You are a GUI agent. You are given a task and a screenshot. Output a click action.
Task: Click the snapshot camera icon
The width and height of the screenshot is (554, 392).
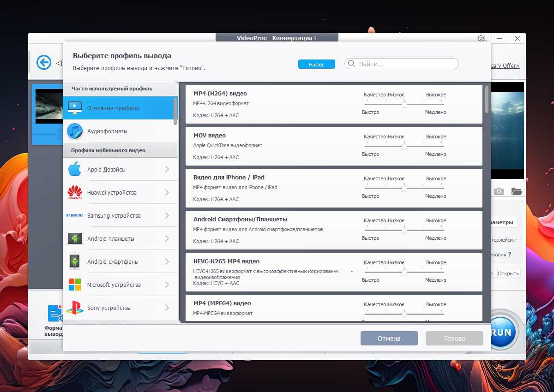click(499, 191)
